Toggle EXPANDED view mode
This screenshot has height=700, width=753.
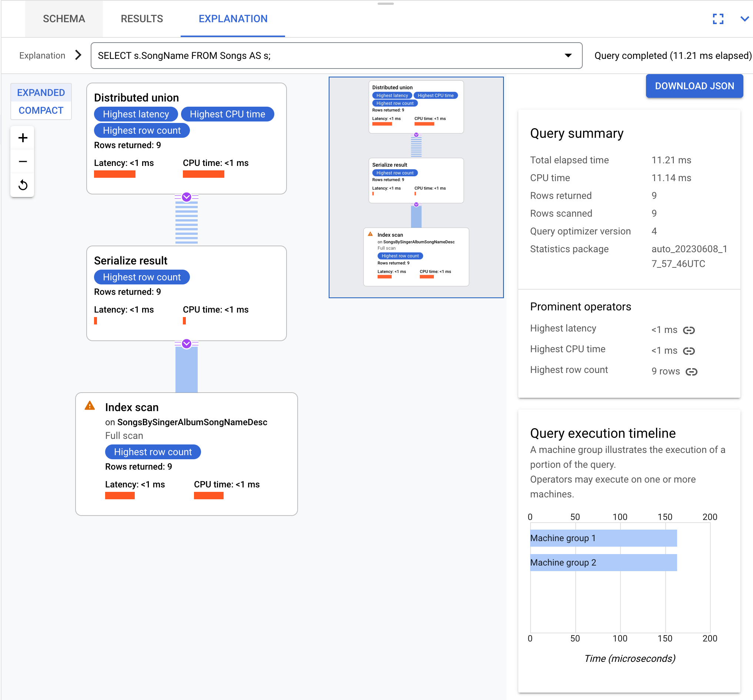[41, 93]
